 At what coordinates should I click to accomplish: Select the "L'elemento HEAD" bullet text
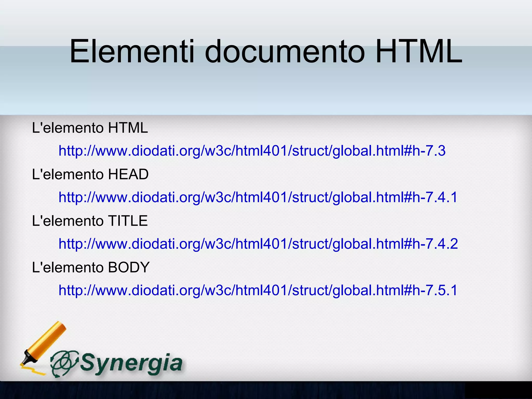click(90, 174)
